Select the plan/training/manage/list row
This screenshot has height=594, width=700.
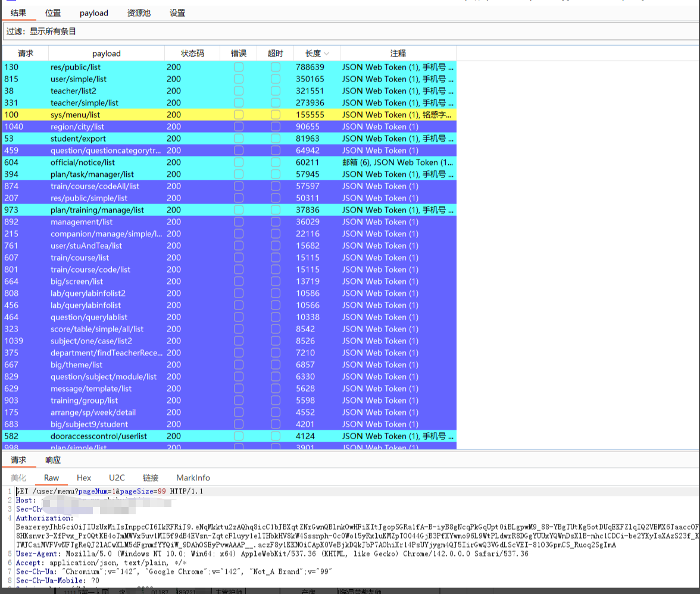point(230,210)
